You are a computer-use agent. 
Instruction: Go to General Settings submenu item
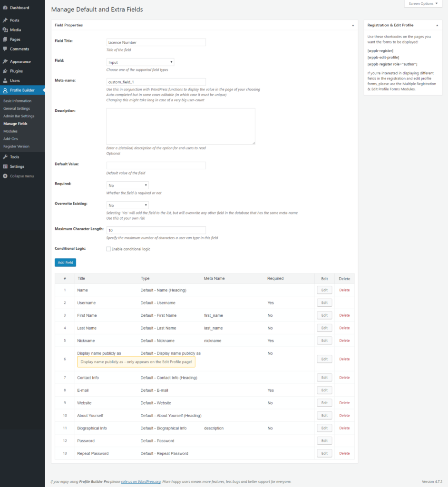pyautogui.click(x=17, y=108)
